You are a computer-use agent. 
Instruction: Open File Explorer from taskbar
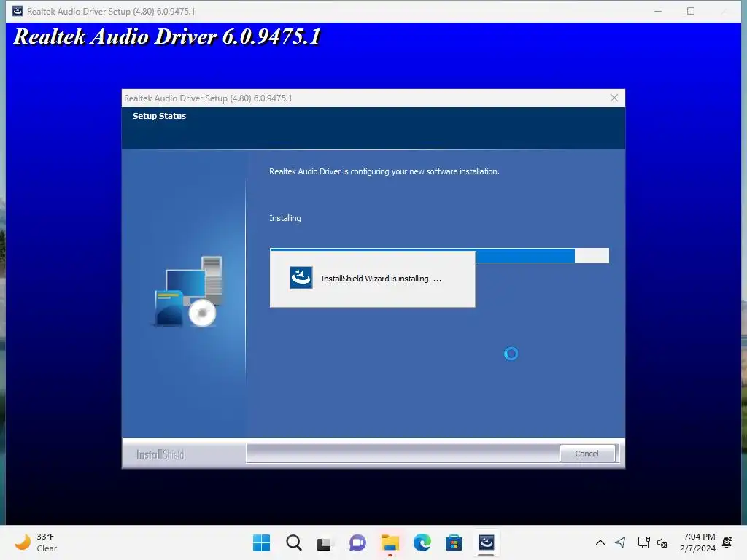pos(390,542)
